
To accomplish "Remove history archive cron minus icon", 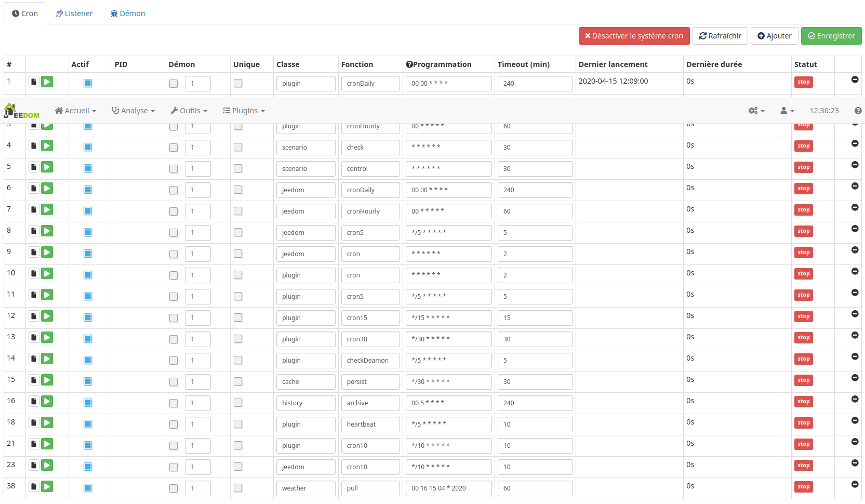I will click(855, 399).
